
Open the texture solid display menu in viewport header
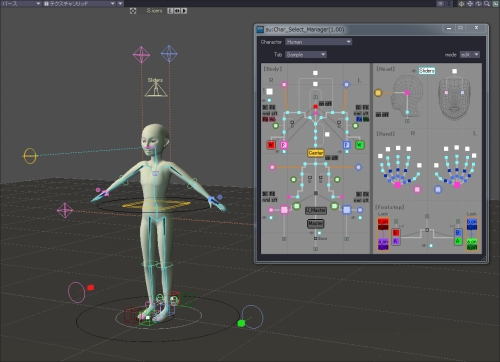coord(80,4)
